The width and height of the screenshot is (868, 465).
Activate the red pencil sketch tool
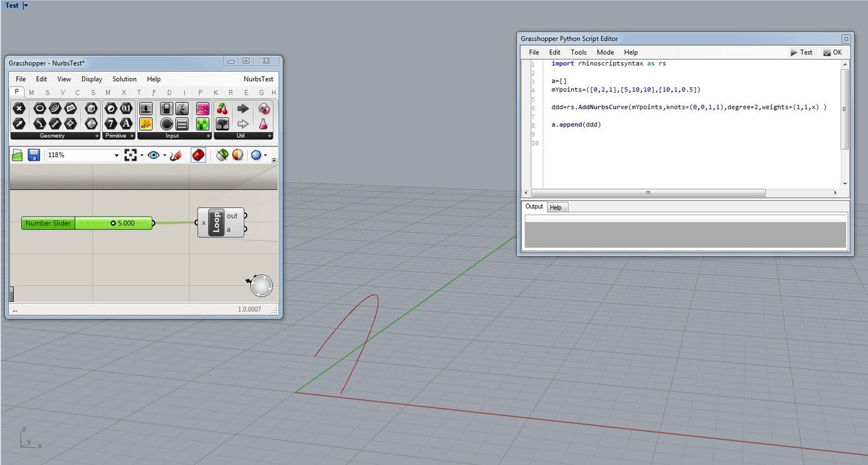pyautogui.click(x=176, y=155)
